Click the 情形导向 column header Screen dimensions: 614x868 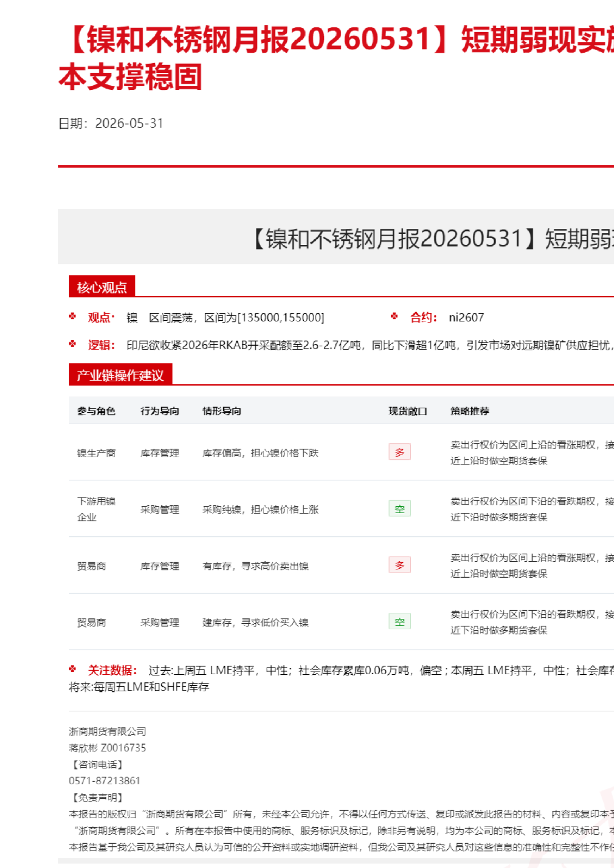pyautogui.click(x=222, y=411)
